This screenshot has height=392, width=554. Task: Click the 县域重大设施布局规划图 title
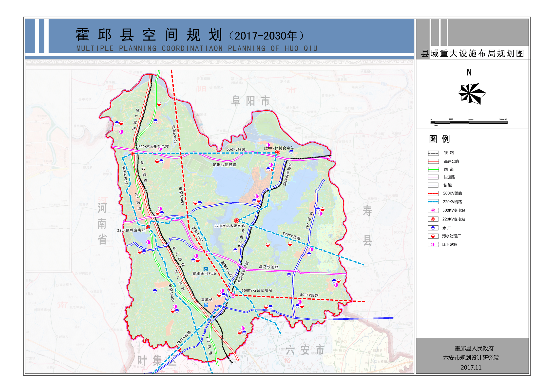[473, 54]
